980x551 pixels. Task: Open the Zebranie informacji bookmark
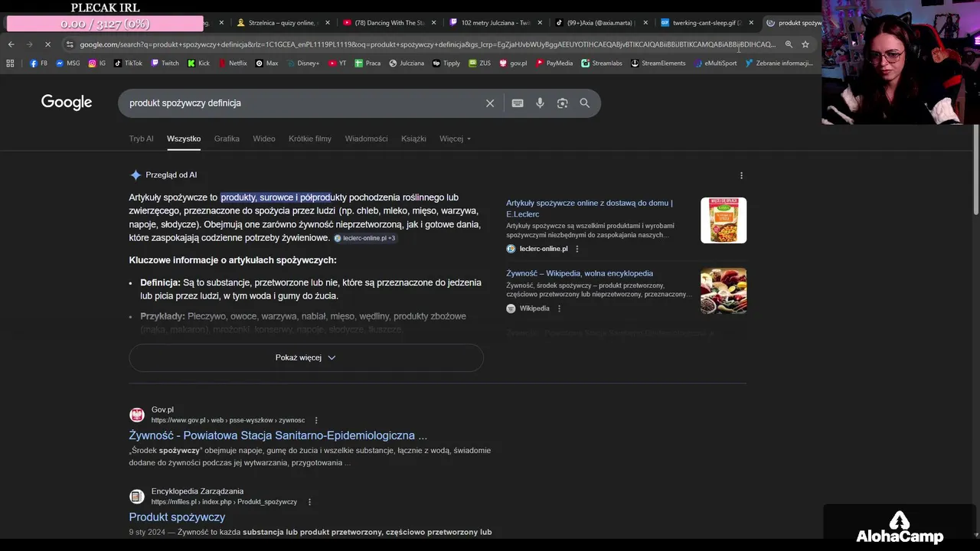click(x=779, y=64)
